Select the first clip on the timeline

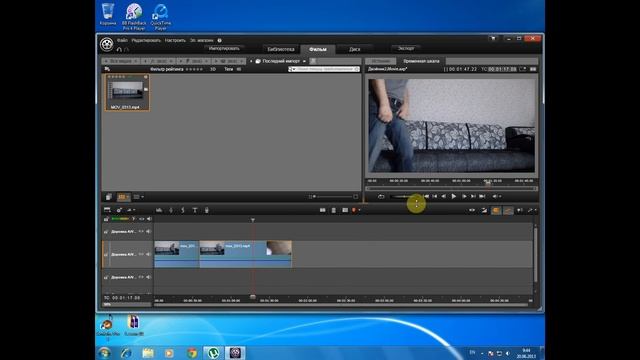(x=176, y=254)
